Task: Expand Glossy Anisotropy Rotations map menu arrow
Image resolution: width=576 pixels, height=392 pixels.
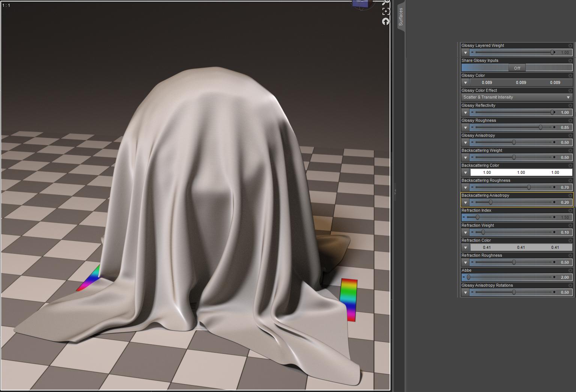Action: 465,292
